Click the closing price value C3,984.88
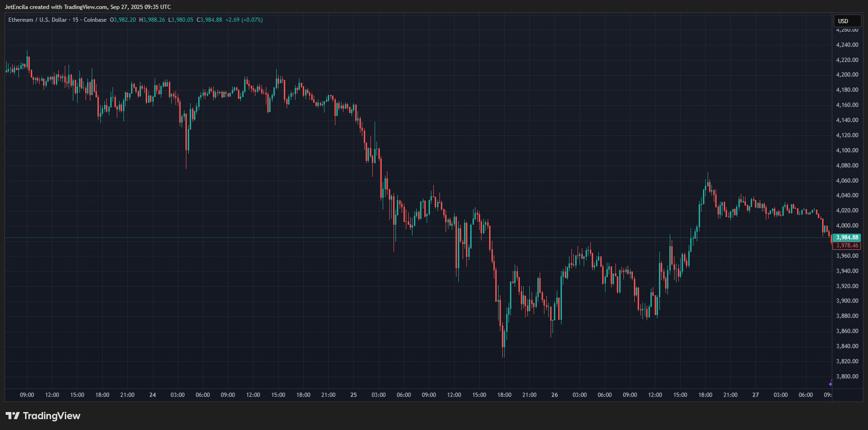The height and width of the screenshot is (430, 868). pos(210,20)
